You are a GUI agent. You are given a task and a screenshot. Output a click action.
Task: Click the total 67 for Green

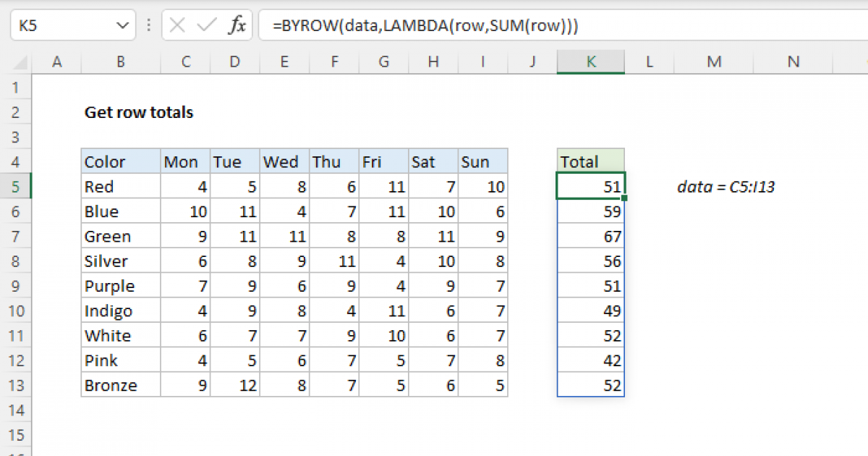pos(591,237)
